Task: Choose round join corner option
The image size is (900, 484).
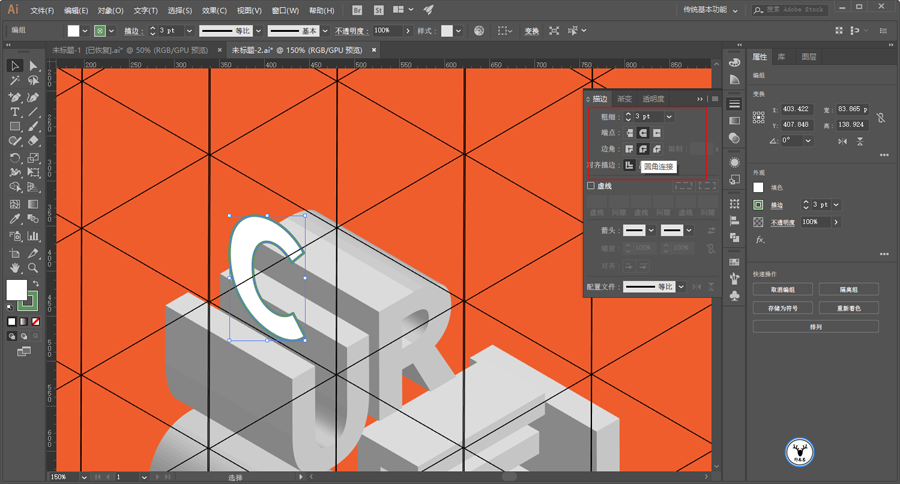Action: [x=643, y=149]
